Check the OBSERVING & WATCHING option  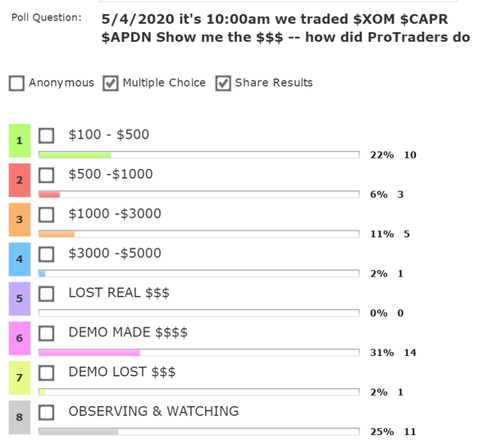click(48, 412)
